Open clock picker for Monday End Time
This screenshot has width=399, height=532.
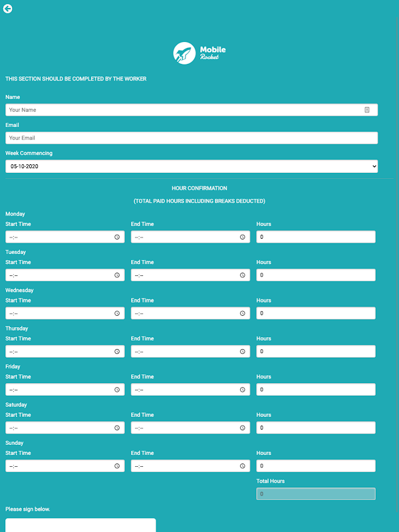[x=243, y=237]
